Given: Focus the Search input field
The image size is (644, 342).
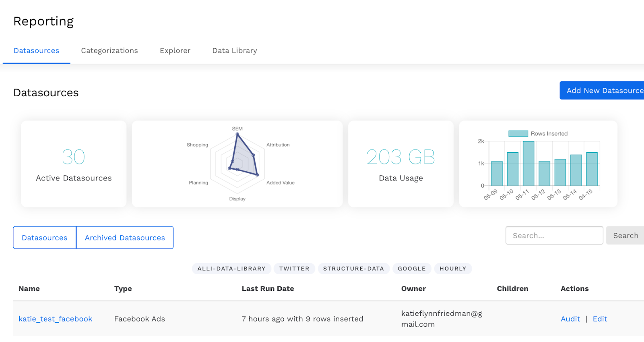Looking at the screenshot, I should pyautogui.click(x=554, y=236).
